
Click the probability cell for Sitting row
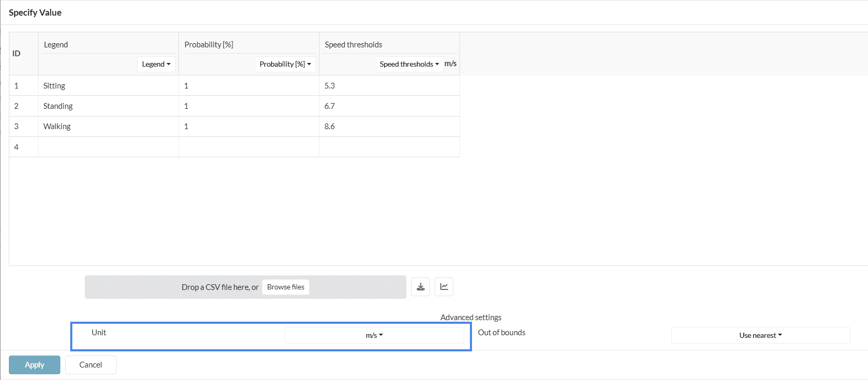tap(249, 86)
